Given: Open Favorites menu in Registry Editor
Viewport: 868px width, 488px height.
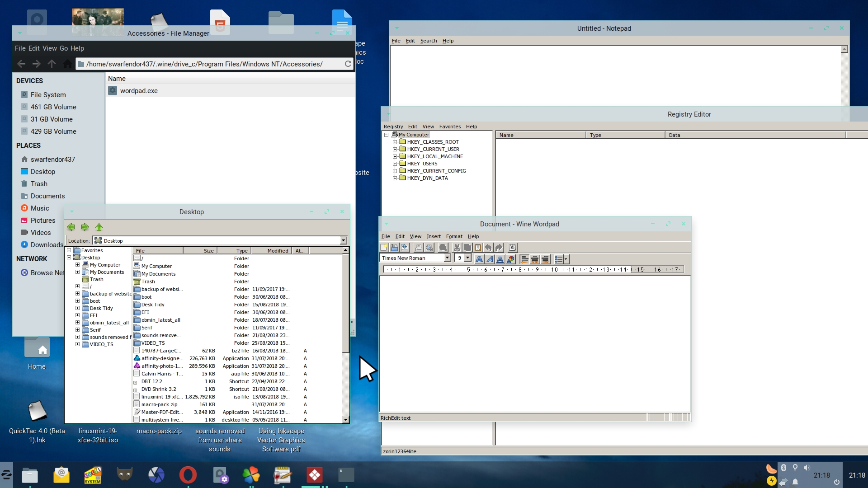Looking at the screenshot, I should 449,127.
